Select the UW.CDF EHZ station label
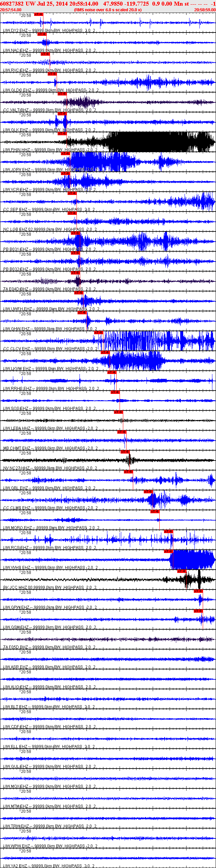 click(x=49, y=726)
